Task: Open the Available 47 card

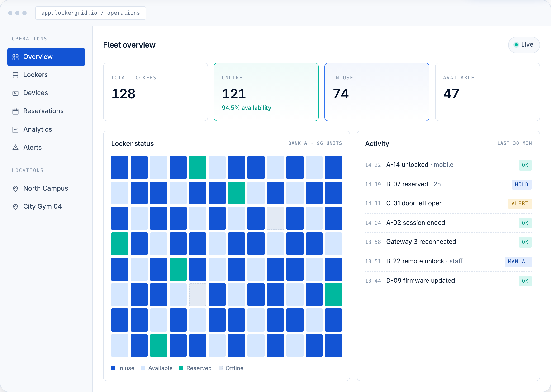Action: (487, 92)
